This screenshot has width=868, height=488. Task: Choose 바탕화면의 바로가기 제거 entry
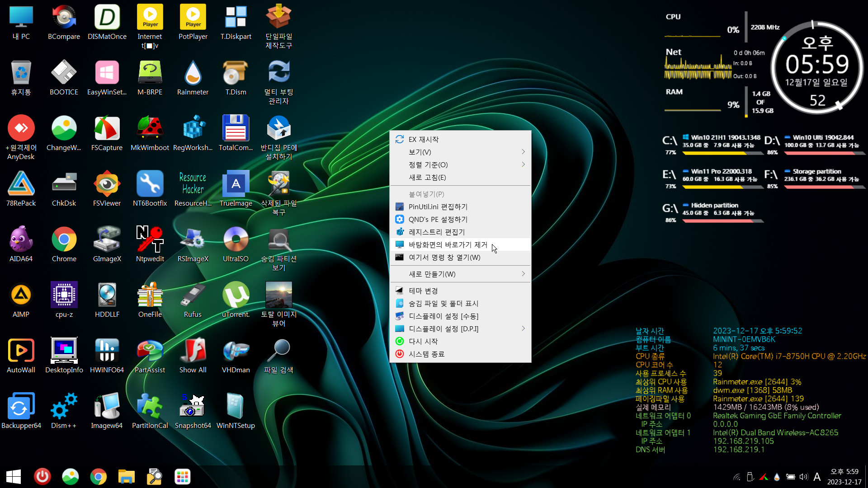coord(460,244)
